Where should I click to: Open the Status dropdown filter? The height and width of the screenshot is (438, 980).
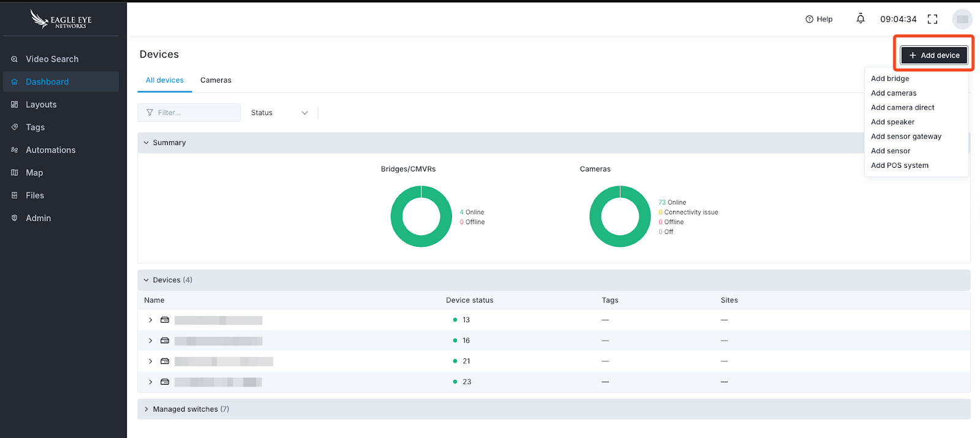(279, 113)
